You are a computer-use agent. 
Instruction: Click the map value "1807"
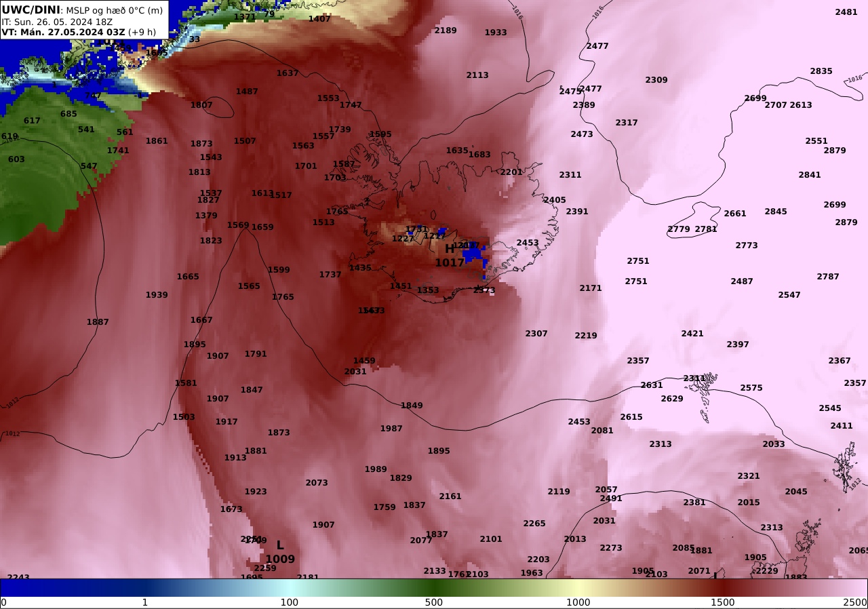(201, 105)
